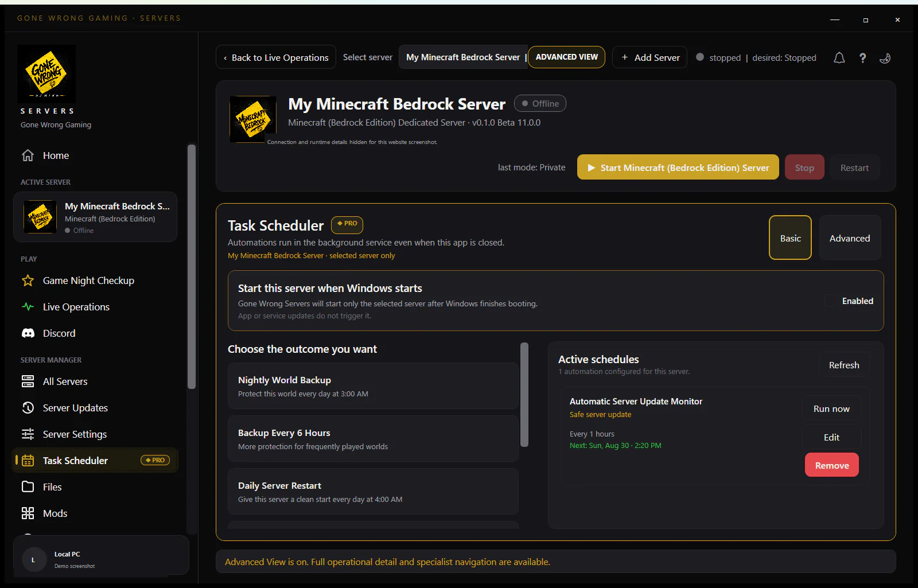The height and width of the screenshot is (588, 918).
Task: Open Files folder icon in sidebar
Action: (28, 487)
